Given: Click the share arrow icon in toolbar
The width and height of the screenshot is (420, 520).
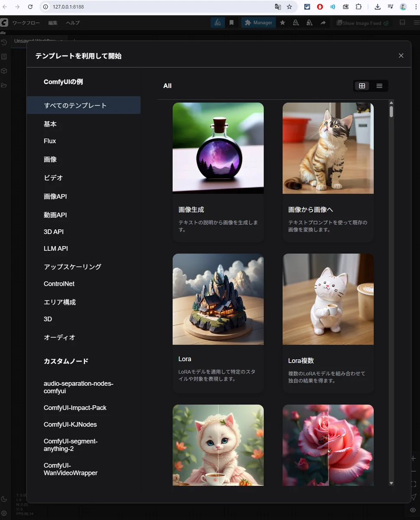Looking at the screenshot, I should [x=323, y=23].
